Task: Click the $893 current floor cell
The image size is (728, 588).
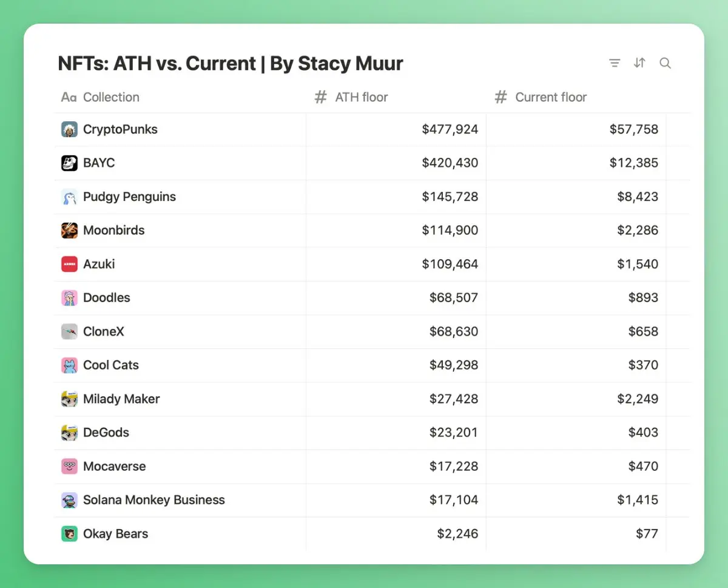Action: tap(576, 298)
